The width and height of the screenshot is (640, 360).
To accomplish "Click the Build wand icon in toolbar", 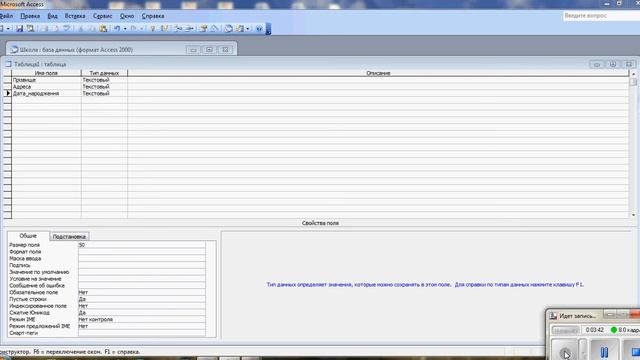I will pos(214,29).
